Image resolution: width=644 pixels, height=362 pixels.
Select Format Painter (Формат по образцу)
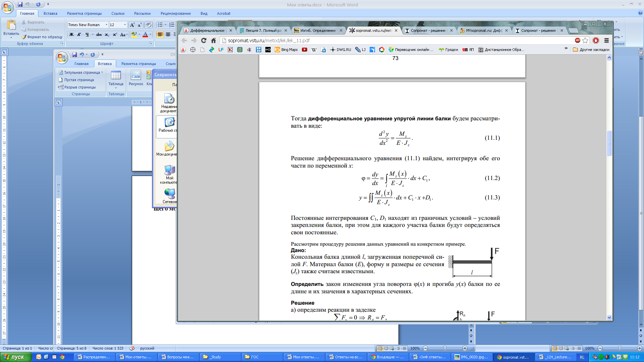(x=42, y=37)
